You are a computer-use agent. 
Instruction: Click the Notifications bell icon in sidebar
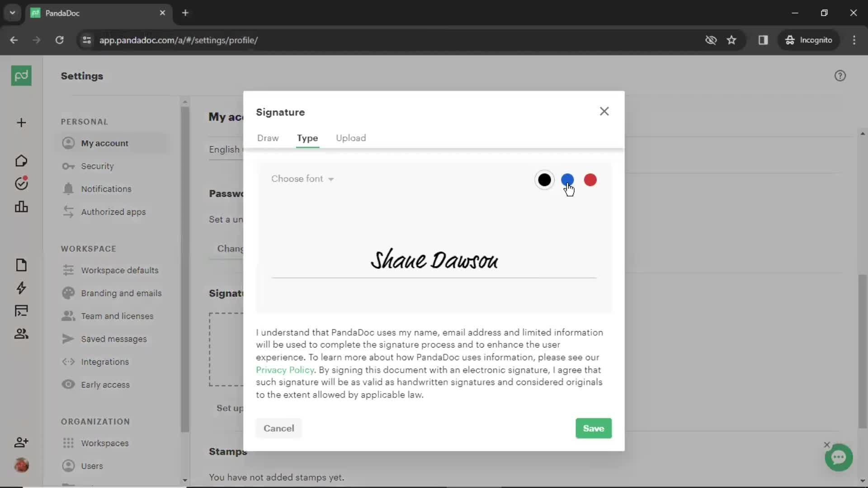point(68,189)
